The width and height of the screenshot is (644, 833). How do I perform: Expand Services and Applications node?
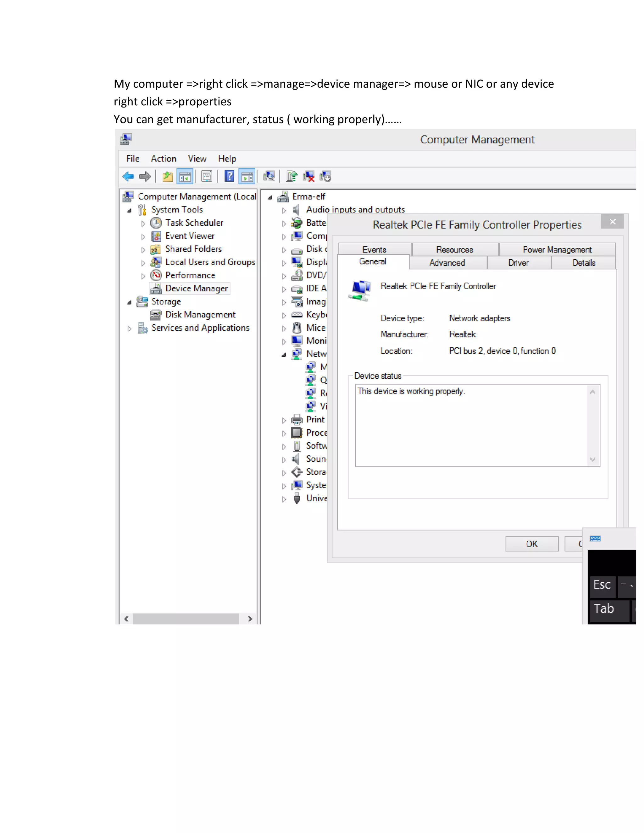point(129,328)
